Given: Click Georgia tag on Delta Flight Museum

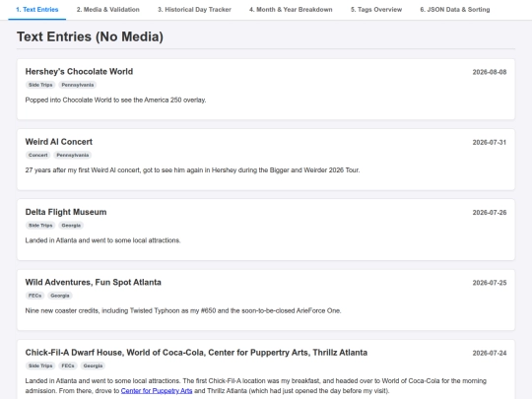Looking at the screenshot, I should (x=71, y=226).
